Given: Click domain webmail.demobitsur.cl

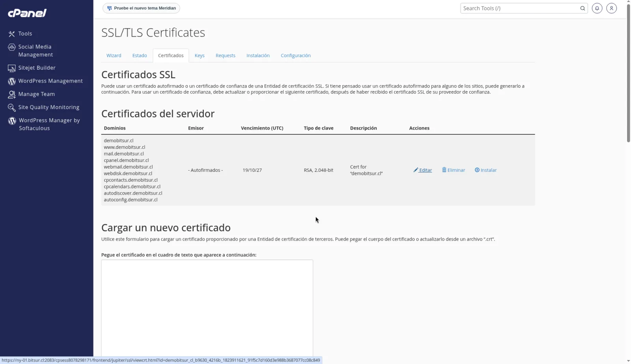Looking at the screenshot, I should 128,167.
